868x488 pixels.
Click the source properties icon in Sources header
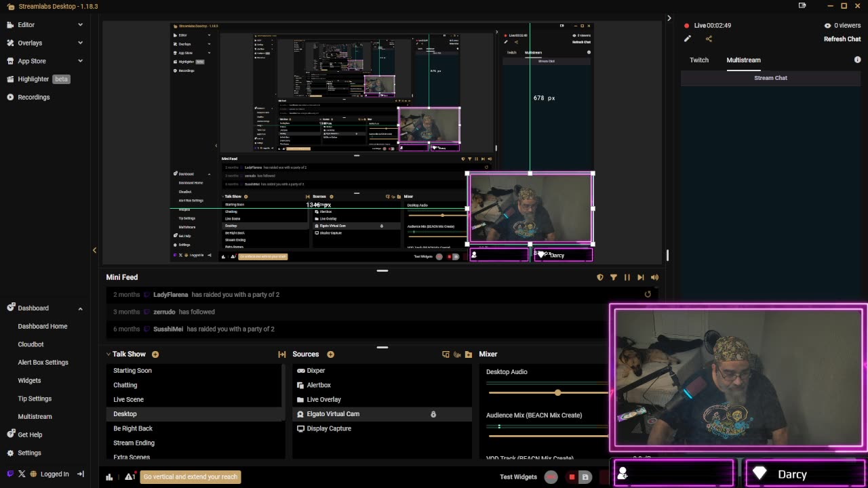[446, 354]
